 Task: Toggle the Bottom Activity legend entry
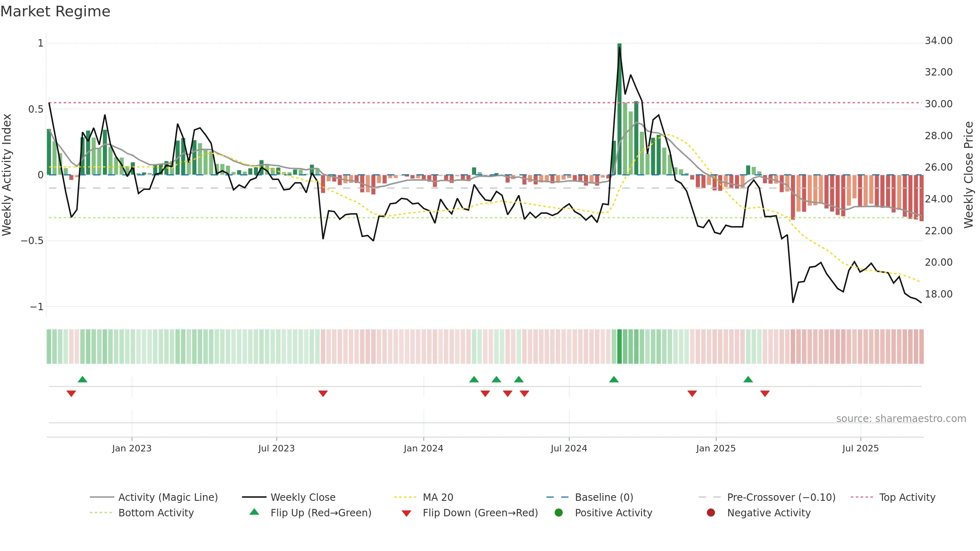tap(142, 513)
